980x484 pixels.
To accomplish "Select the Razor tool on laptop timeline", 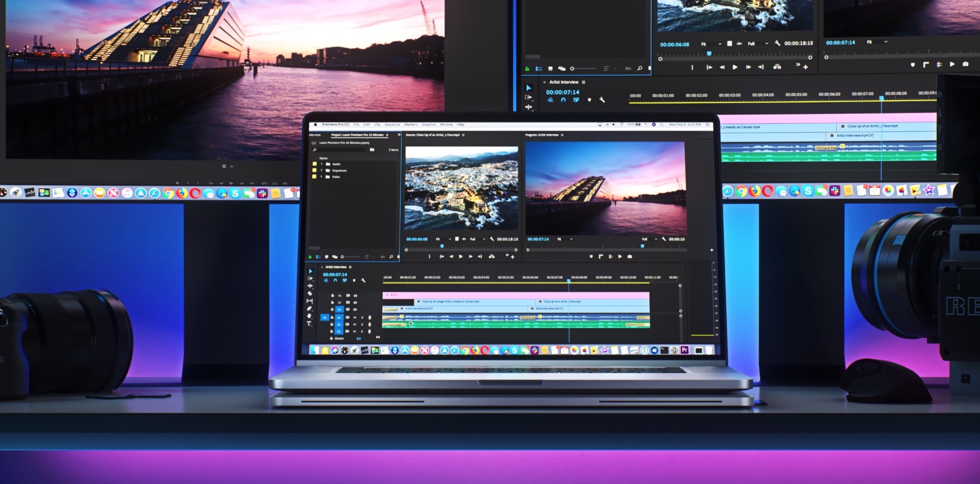I will tap(310, 293).
